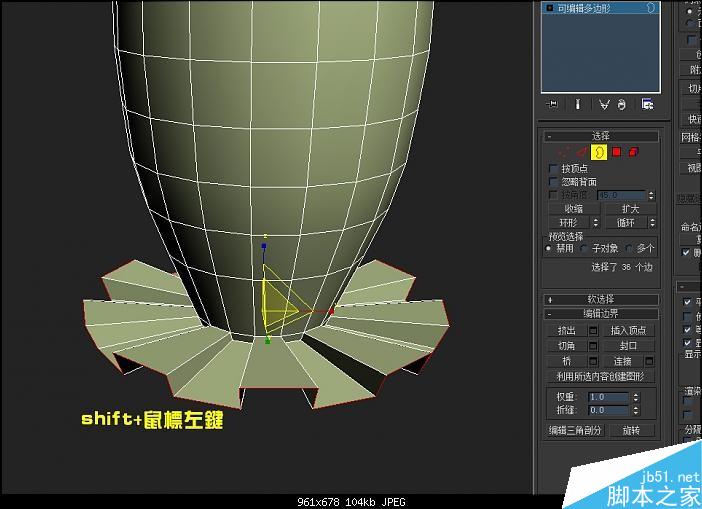Click the 桥 button
Screen dimensions: 702x509
tap(567, 361)
